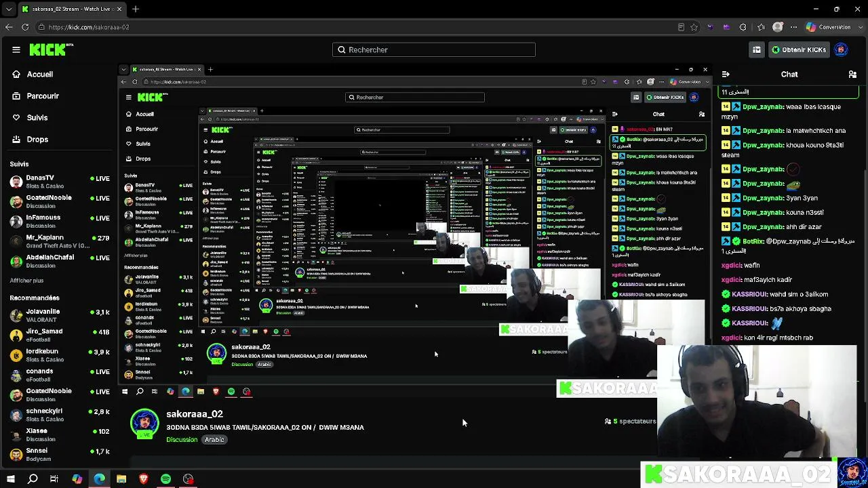Image resolution: width=868 pixels, height=488 pixels.
Task: Open conands recommended channel
Action: (x=59, y=375)
